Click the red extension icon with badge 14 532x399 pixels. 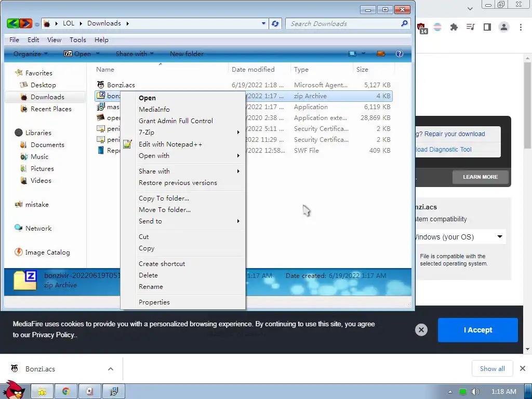click(422, 28)
